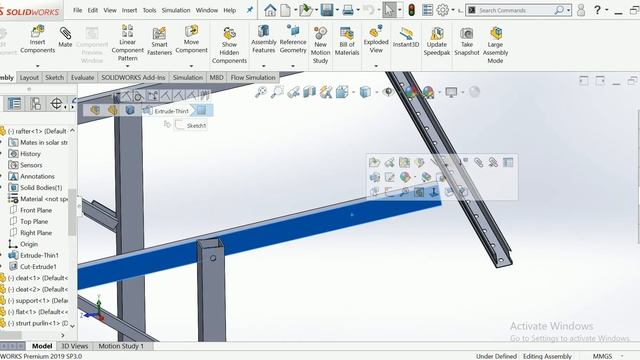Open Display Style cube icon

365,92
